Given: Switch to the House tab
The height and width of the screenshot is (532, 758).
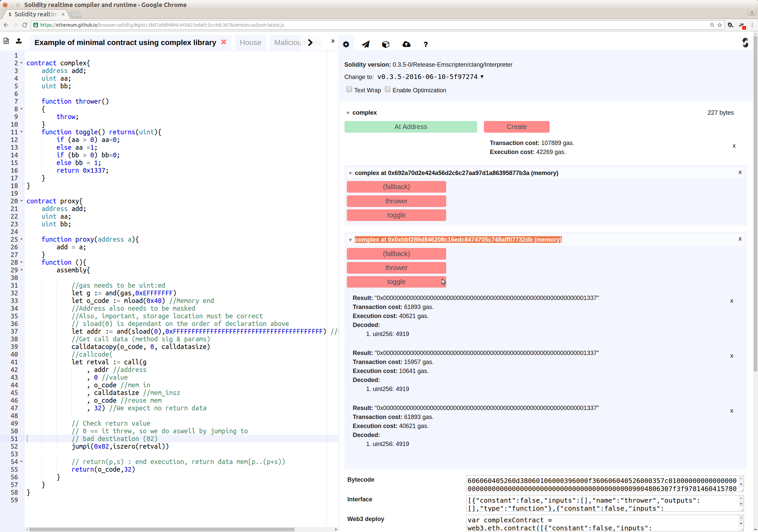Looking at the screenshot, I should click(250, 43).
